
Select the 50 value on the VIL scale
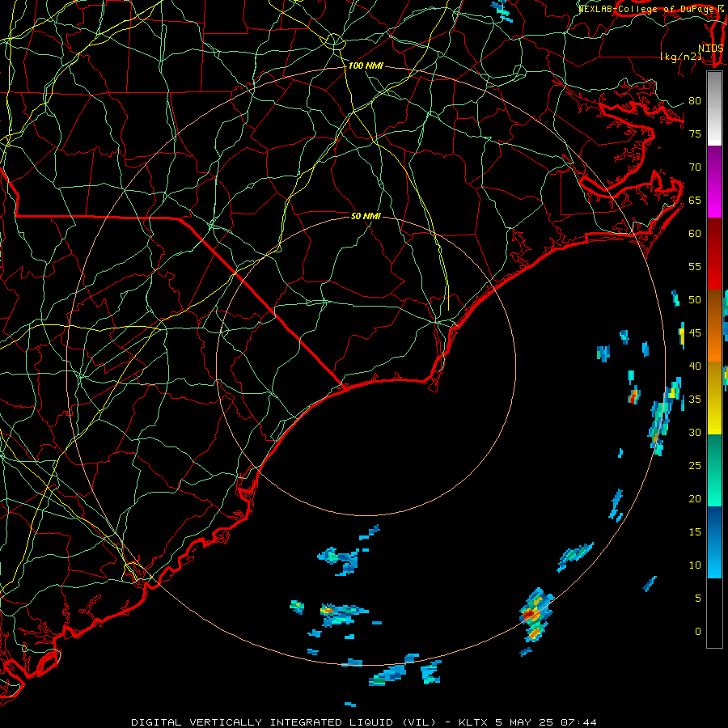point(695,300)
